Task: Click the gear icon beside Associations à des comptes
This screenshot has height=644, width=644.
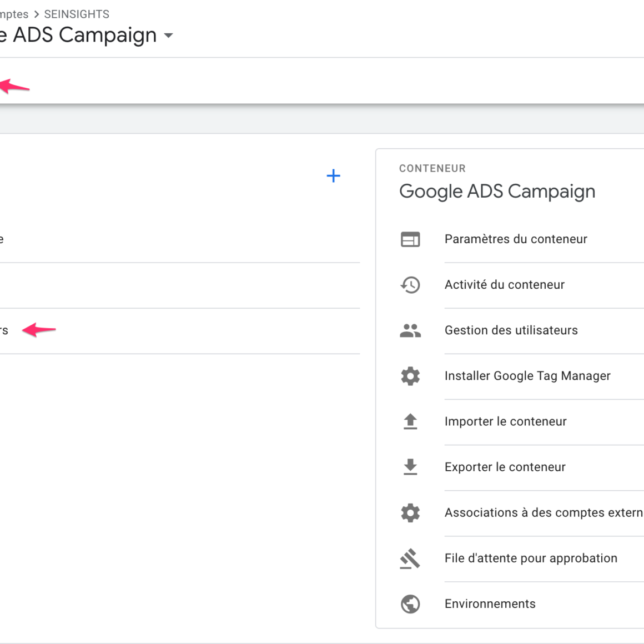Action: pos(410,513)
